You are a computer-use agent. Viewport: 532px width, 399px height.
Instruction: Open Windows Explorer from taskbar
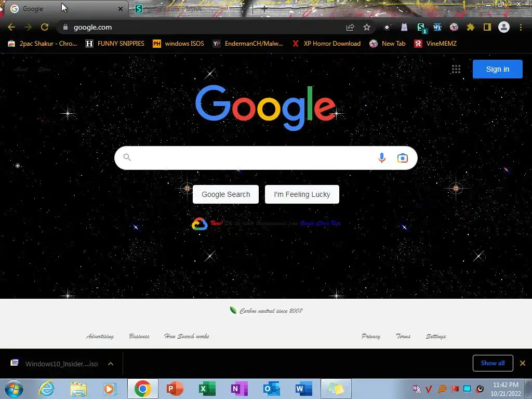click(x=78, y=389)
